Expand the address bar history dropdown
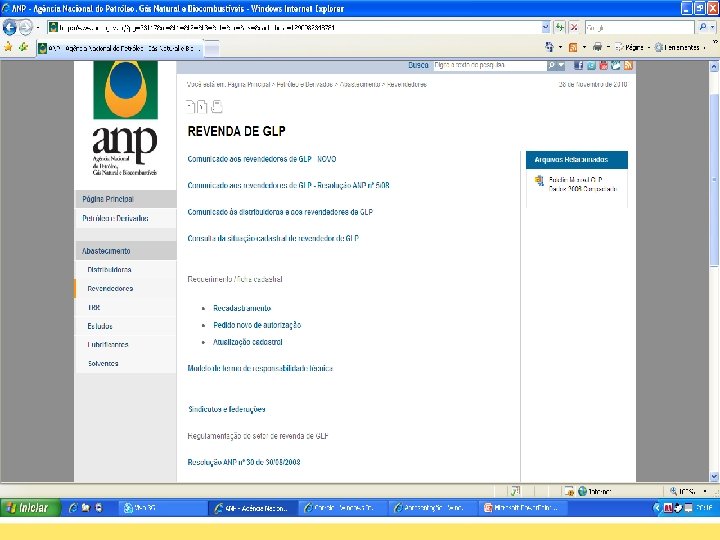The height and width of the screenshot is (540, 720). tap(546, 28)
